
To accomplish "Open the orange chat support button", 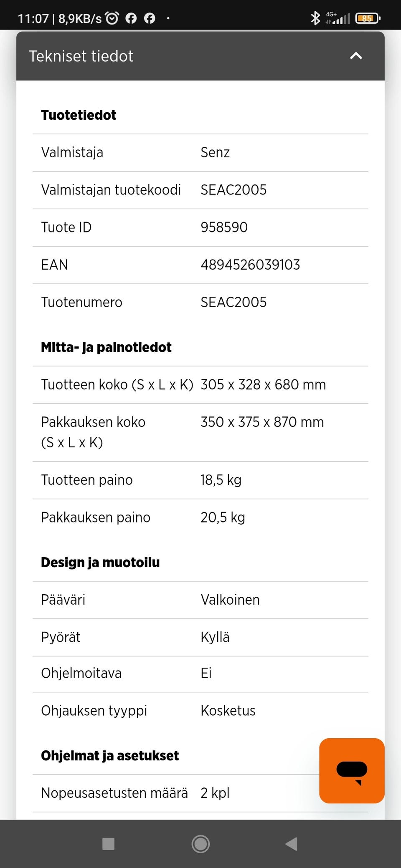I will coord(352,770).
